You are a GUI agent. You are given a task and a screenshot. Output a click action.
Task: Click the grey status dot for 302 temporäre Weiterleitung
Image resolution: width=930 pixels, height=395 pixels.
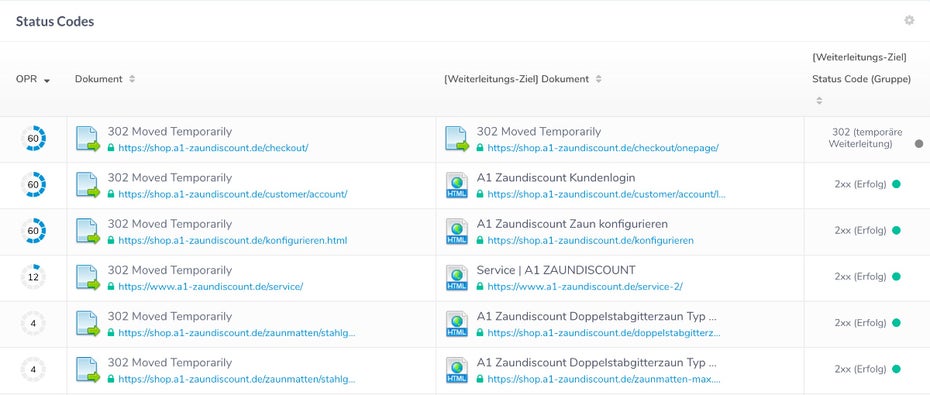point(919,144)
